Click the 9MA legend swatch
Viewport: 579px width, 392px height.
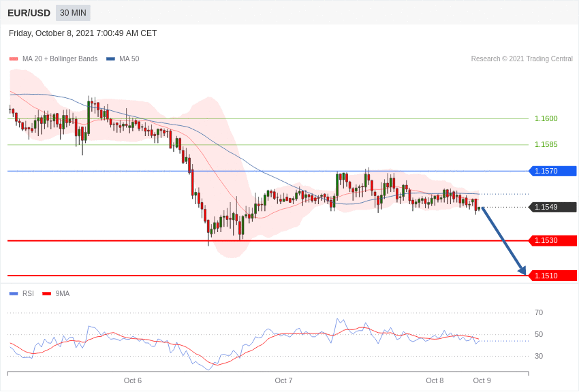(x=46, y=294)
